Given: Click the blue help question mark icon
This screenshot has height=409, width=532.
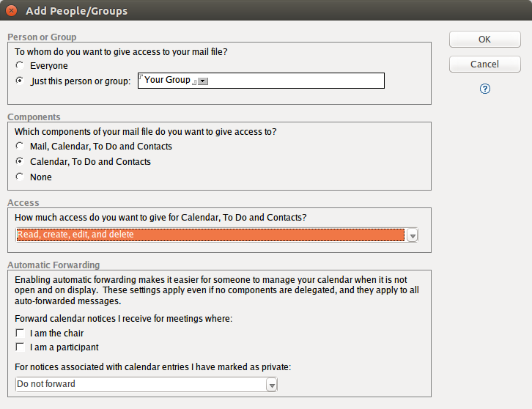Looking at the screenshot, I should pos(484,89).
